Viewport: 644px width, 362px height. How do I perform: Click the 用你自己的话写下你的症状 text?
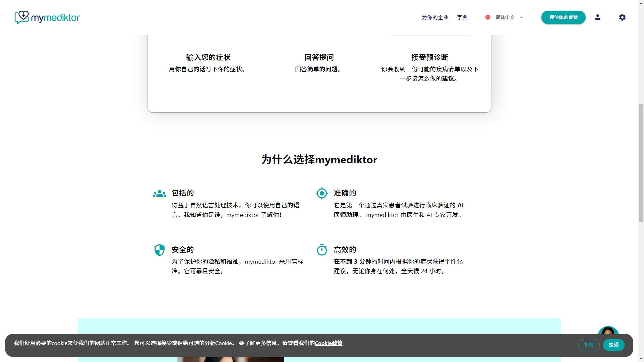tap(208, 69)
